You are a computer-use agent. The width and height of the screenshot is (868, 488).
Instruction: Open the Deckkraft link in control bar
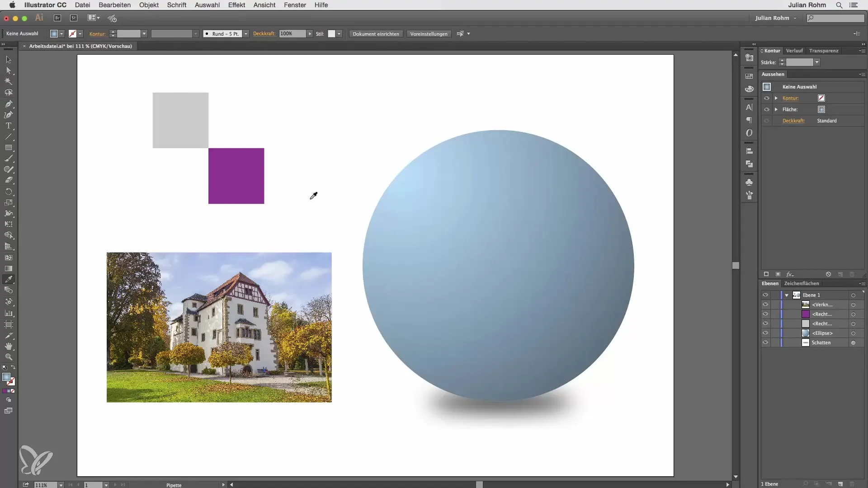[264, 34]
